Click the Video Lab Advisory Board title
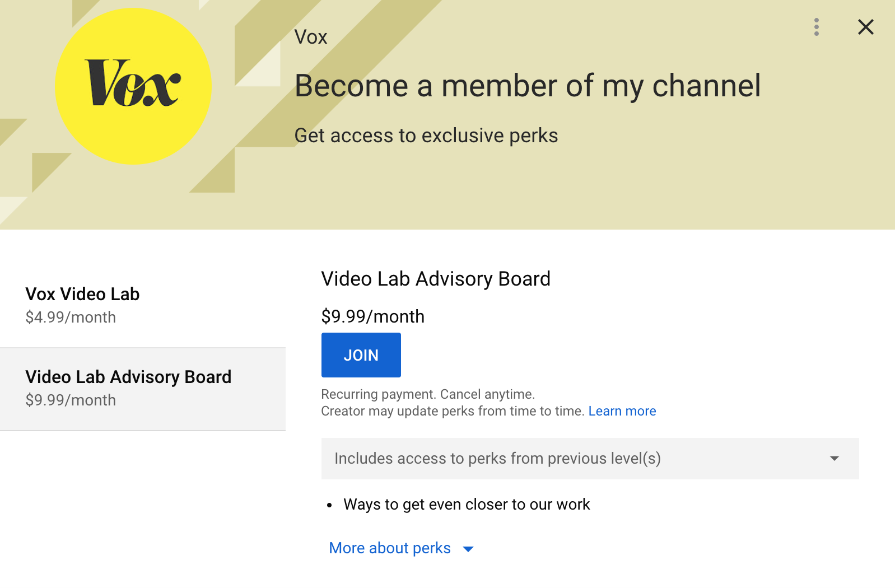Image resolution: width=895 pixels, height=588 pixels. point(436,279)
